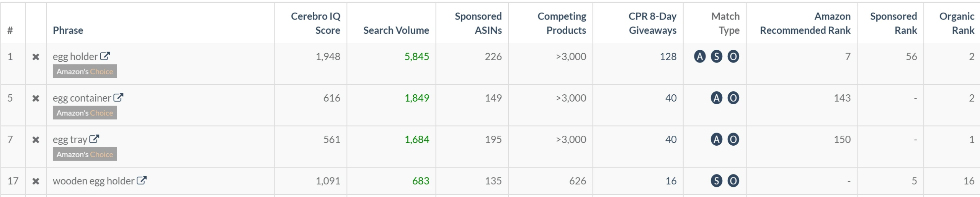
Task: Delete the egg tray row using X
Action: [36, 140]
